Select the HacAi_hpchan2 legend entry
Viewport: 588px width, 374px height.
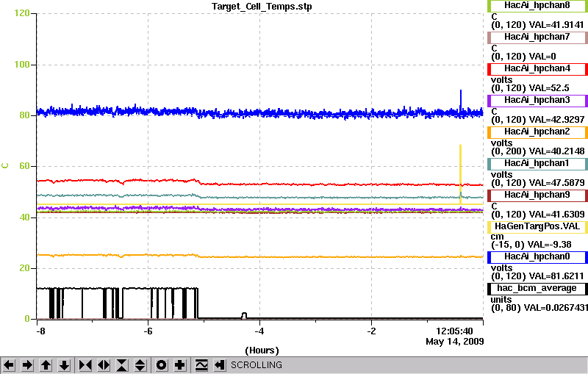coord(537,132)
